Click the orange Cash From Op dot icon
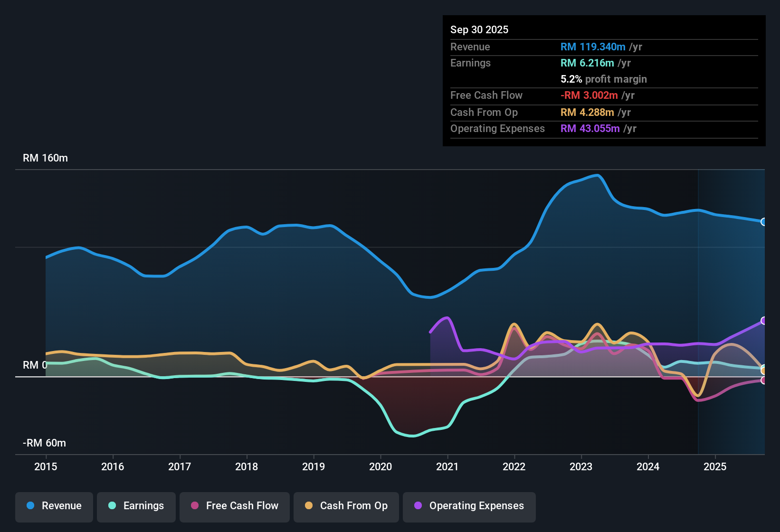 pos(309,506)
